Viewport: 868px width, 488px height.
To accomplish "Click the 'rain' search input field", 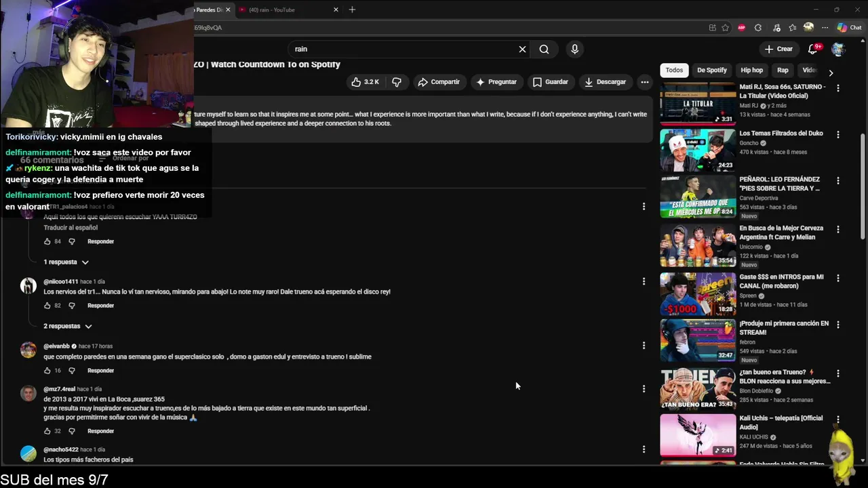I will [403, 49].
